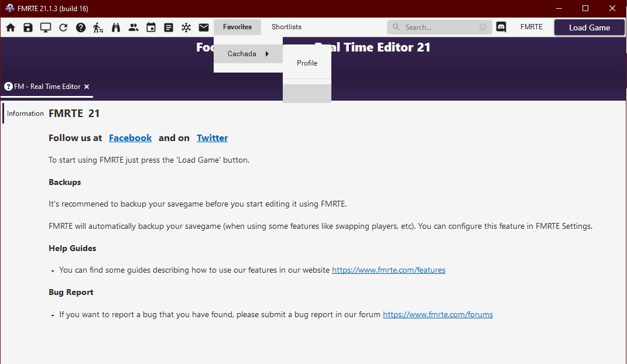Click the 'FMRTE 21' heading

click(x=74, y=114)
